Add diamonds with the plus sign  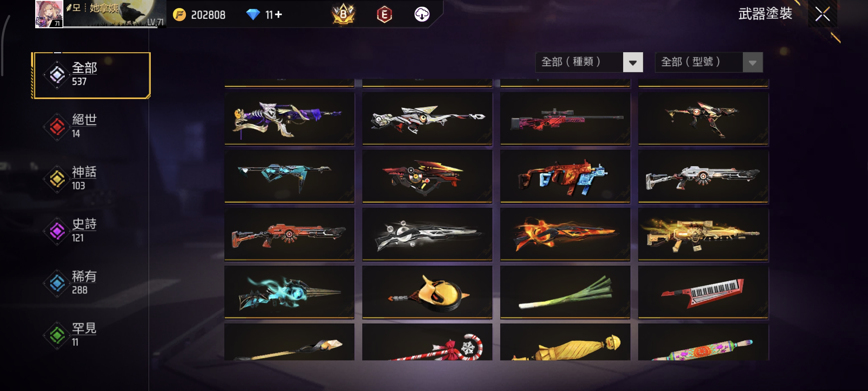point(278,14)
